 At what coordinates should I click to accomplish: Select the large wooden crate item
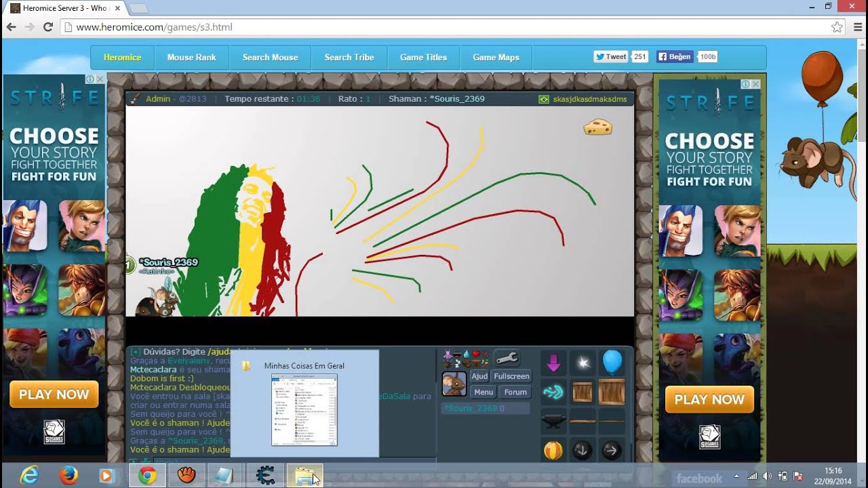point(612,392)
